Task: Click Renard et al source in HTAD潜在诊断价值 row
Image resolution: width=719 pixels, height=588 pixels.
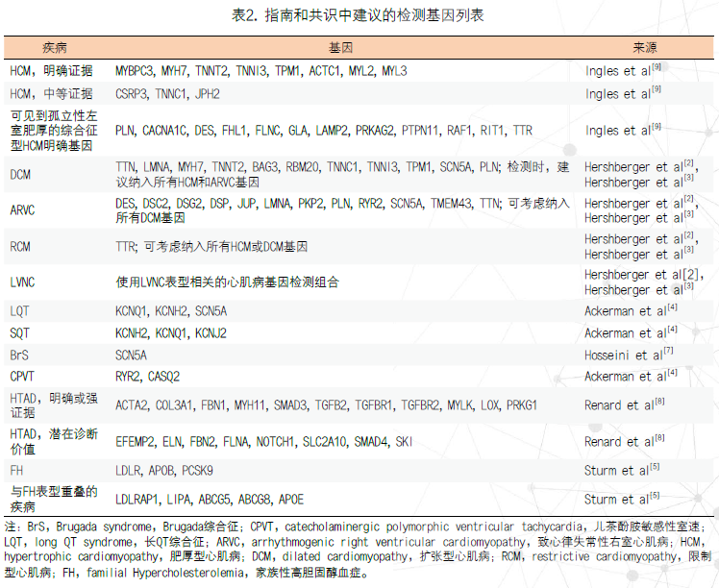Action: 624,441
